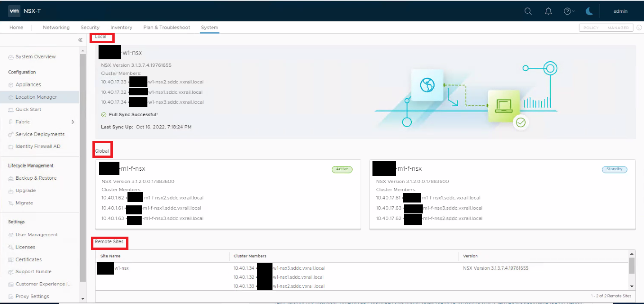Open Certificates settings link
The height and width of the screenshot is (304, 644).
pyautogui.click(x=28, y=259)
